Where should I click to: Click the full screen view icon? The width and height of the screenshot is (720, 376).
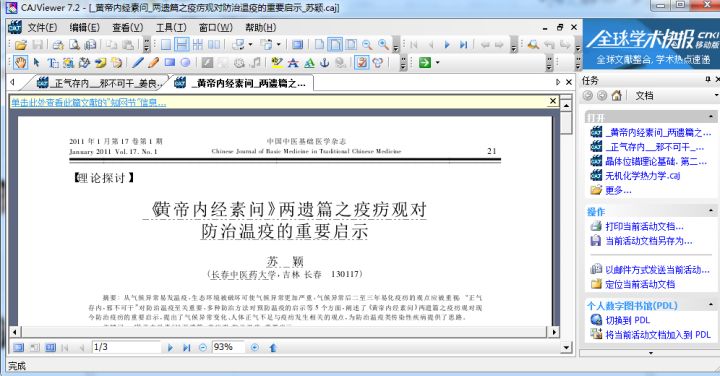coord(298,45)
